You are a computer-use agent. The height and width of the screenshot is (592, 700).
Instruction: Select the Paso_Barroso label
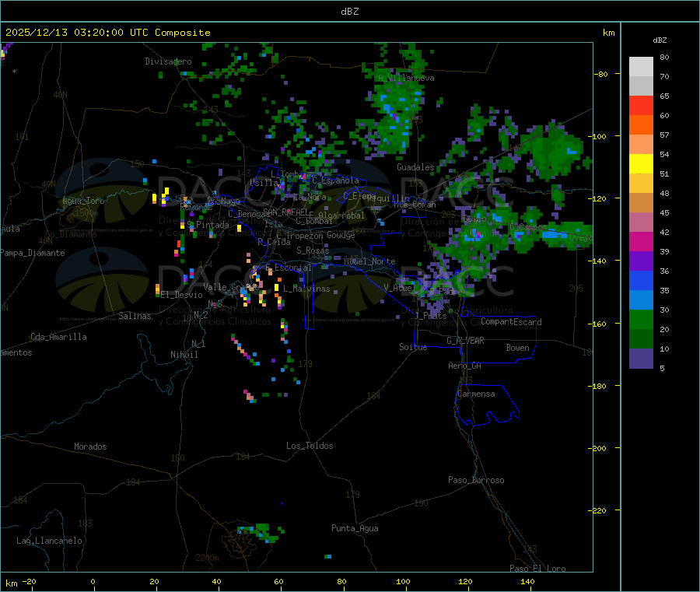(476, 480)
